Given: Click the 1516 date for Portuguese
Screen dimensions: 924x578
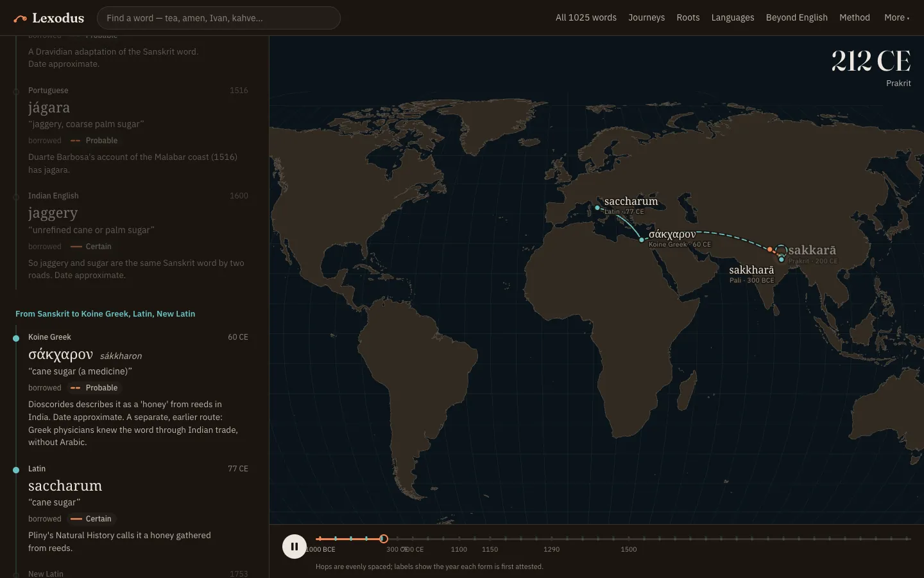Looking at the screenshot, I should click(239, 91).
